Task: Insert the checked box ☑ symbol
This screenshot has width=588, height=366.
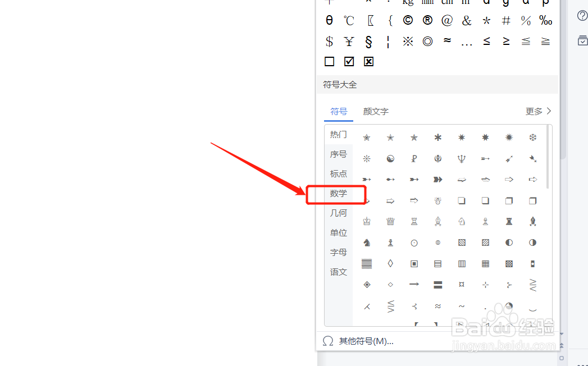Action: 349,61
